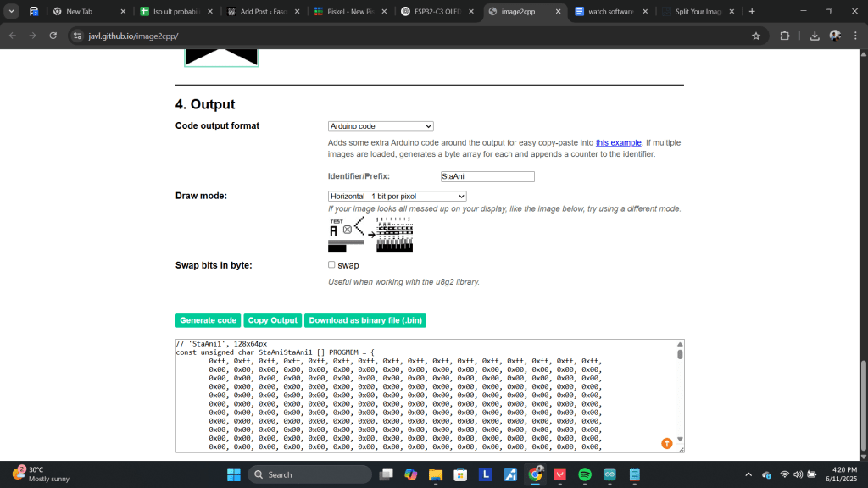The width and height of the screenshot is (868, 488).
Task: Expand the Draw mode dropdown
Action: (x=397, y=197)
